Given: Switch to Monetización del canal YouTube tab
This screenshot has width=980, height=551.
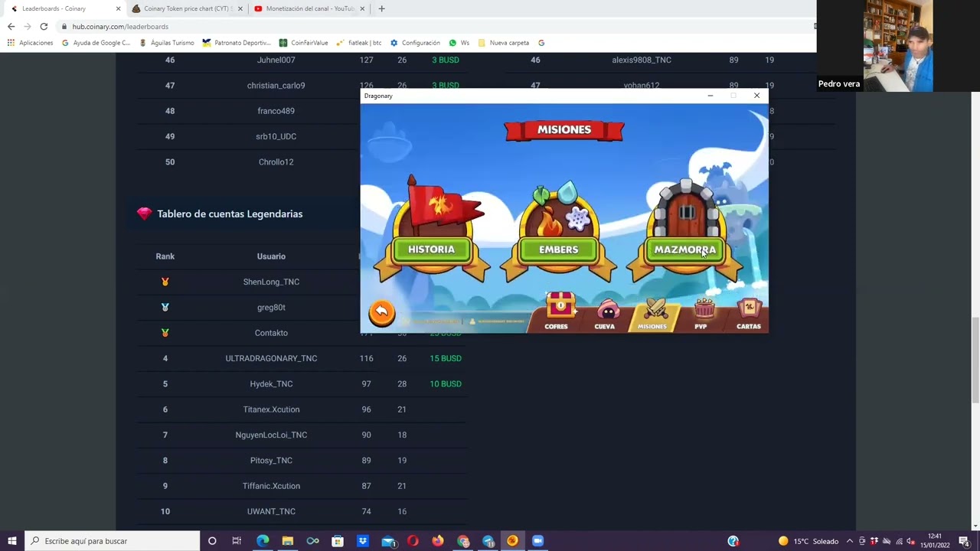Looking at the screenshot, I should click(309, 8).
